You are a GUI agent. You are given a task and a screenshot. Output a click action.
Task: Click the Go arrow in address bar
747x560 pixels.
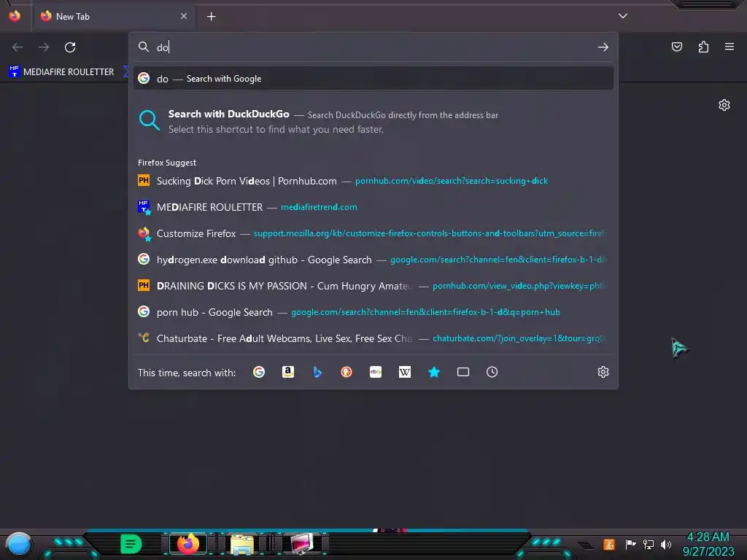coord(603,47)
